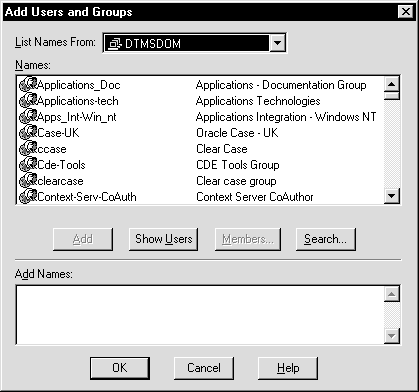The height and width of the screenshot is (392, 419).
Task: Open the Search... dialog button
Action: [326, 239]
